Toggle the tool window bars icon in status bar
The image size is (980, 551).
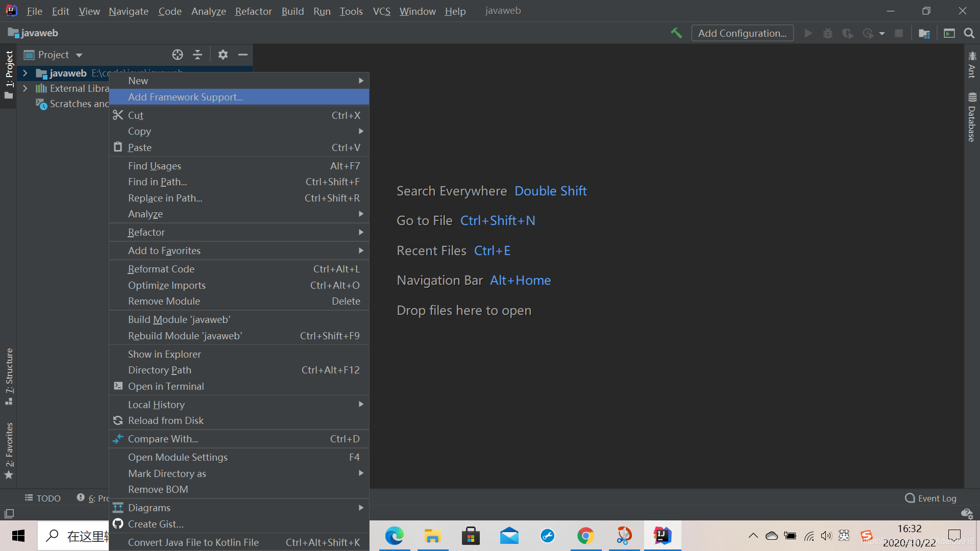click(9, 514)
